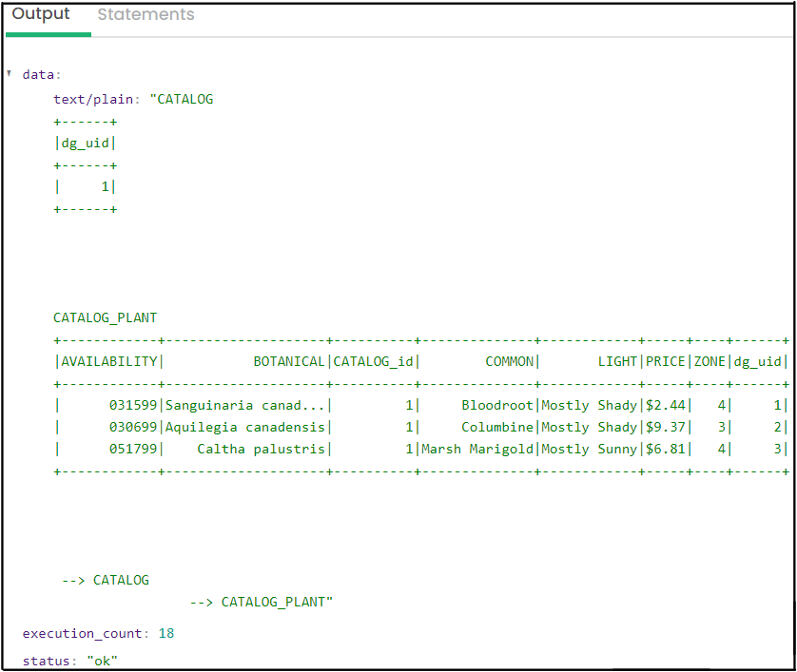Click the LIGHT column header
Viewport: 797px width, 672px height.
coord(617,361)
